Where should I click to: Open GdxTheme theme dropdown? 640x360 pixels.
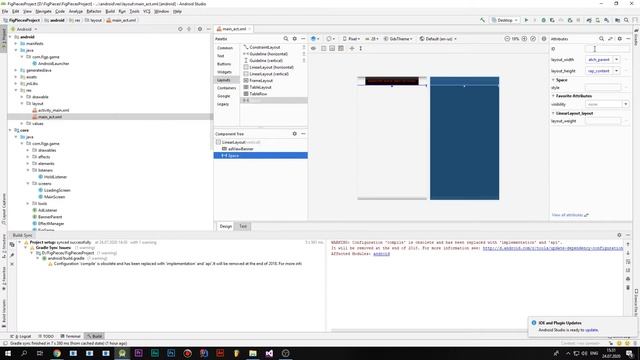click(x=398, y=39)
